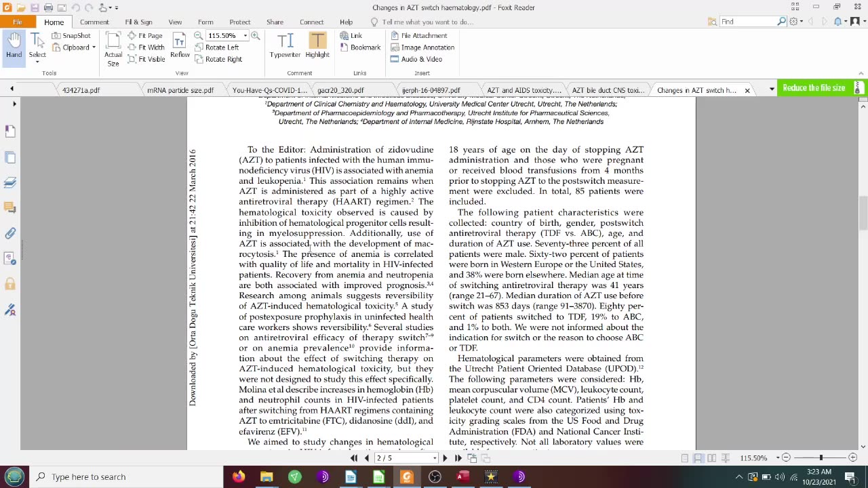Open the Help ribbon tab
This screenshot has width=868, height=488.
346,22
